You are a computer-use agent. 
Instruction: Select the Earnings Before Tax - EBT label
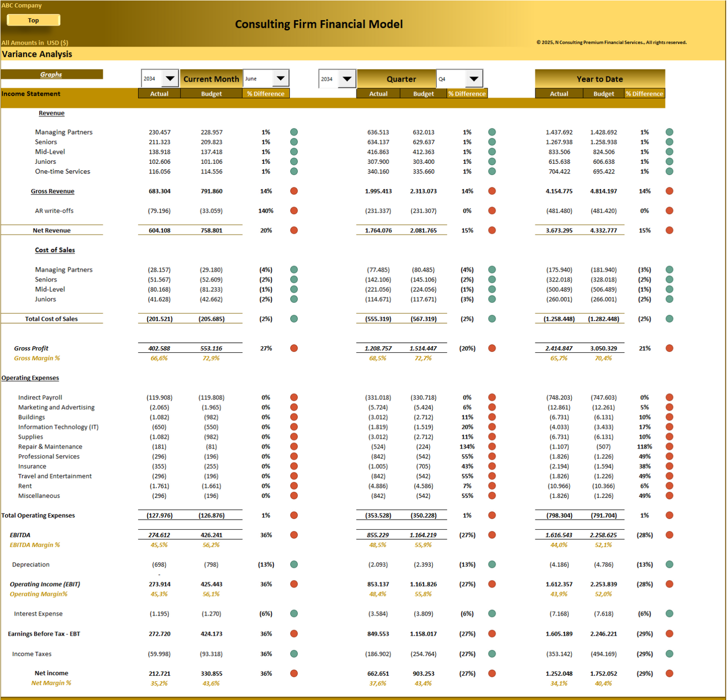click(44, 633)
